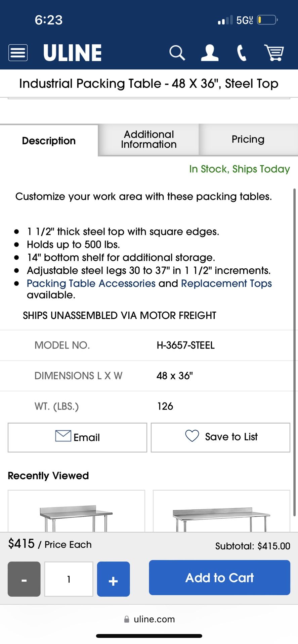Open the Additional Information tab

click(x=148, y=140)
